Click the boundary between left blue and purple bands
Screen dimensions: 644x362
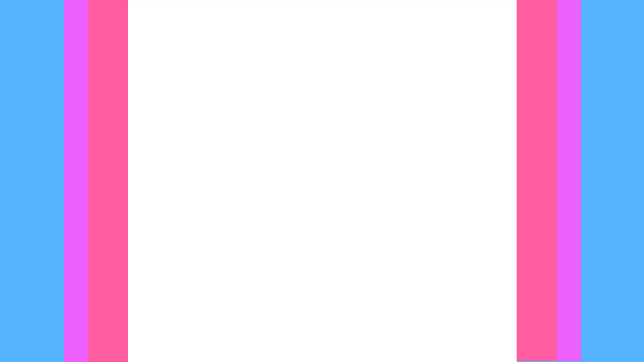(63, 181)
